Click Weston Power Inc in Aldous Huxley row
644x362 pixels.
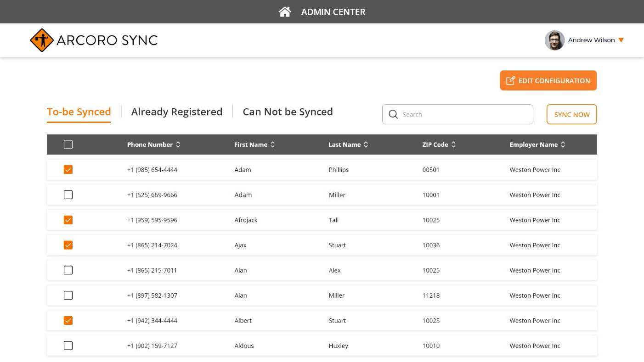(x=535, y=346)
